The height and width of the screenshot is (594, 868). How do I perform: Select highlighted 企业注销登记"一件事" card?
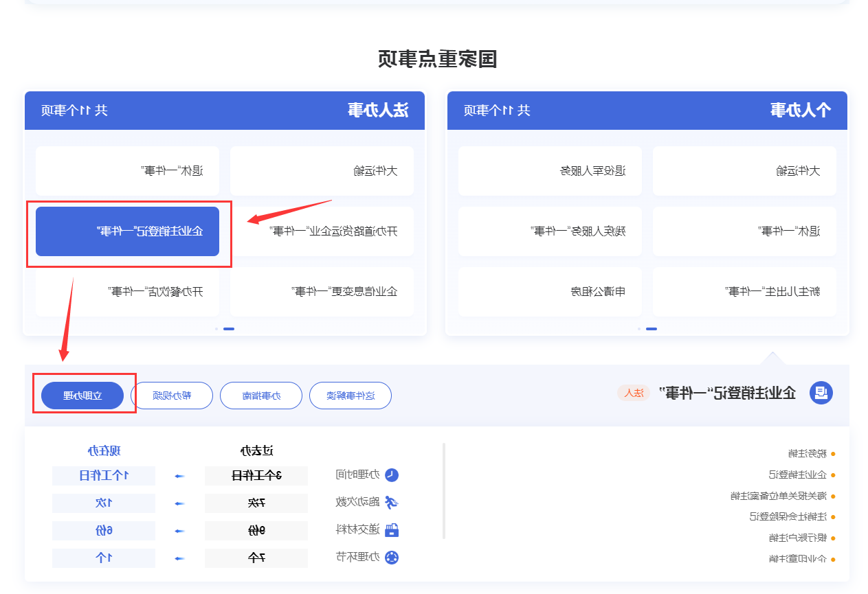(x=127, y=231)
